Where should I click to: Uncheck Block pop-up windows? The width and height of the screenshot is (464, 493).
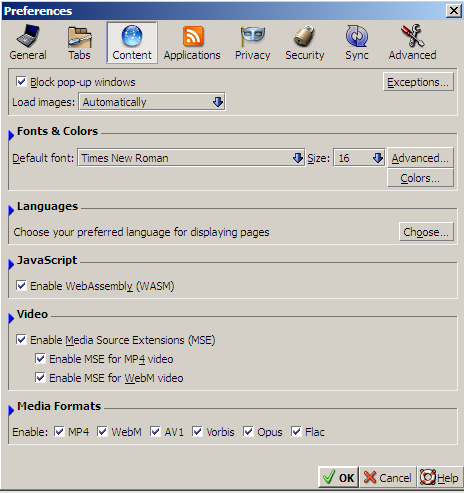[21, 81]
